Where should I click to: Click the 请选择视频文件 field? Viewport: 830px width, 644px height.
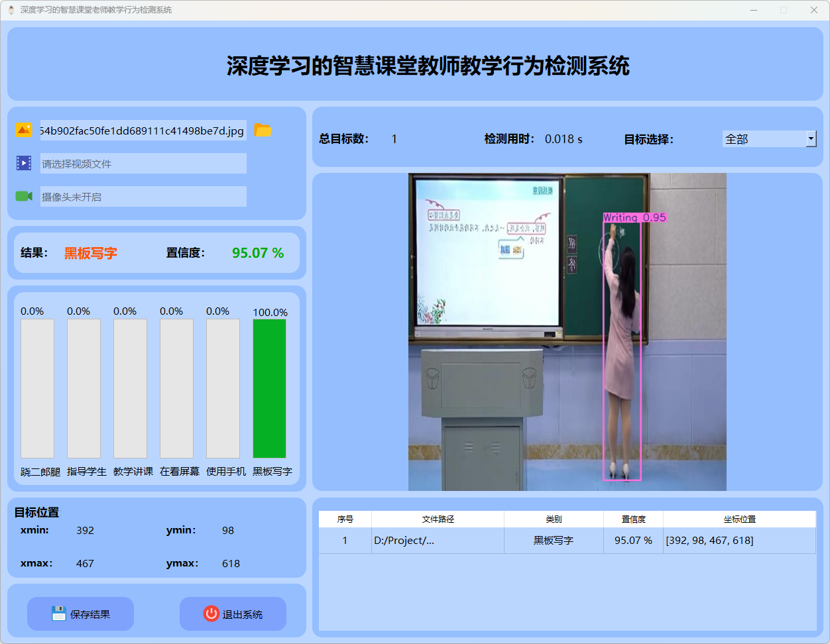pyautogui.click(x=143, y=164)
